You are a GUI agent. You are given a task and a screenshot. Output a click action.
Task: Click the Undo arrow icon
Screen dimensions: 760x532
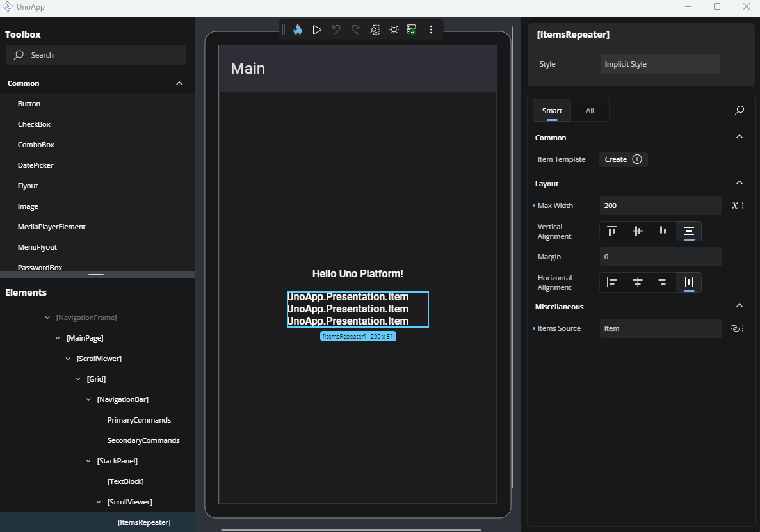tap(336, 29)
